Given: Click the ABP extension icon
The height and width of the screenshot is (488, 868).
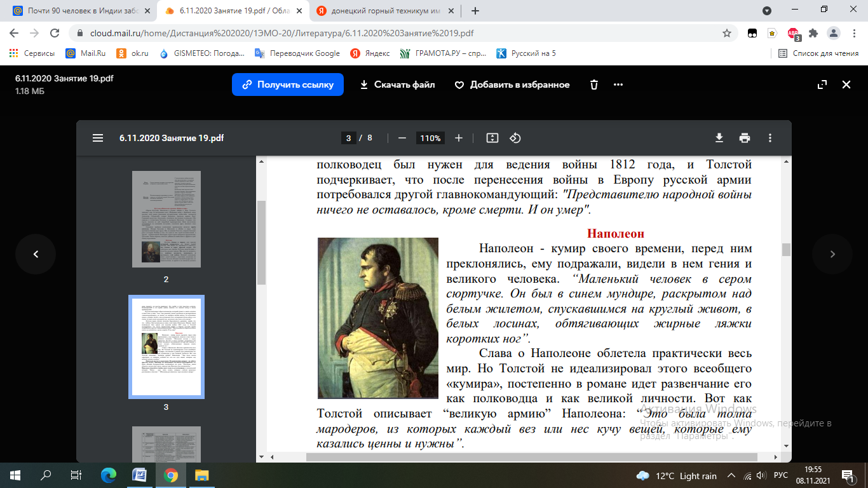Looking at the screenshot, I should [x=793, y=34].
